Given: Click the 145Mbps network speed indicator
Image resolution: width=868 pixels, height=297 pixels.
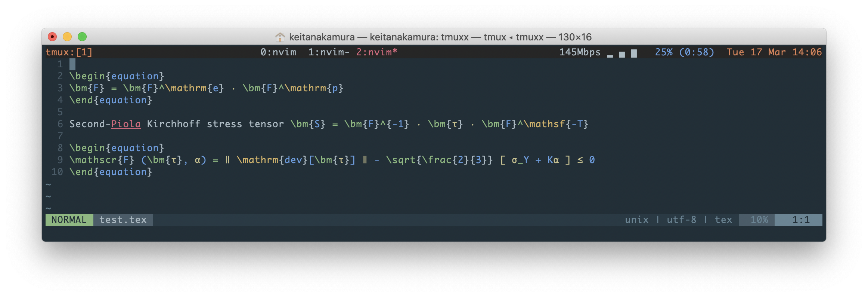Looking at the screenshot, I should coord(580,52).
